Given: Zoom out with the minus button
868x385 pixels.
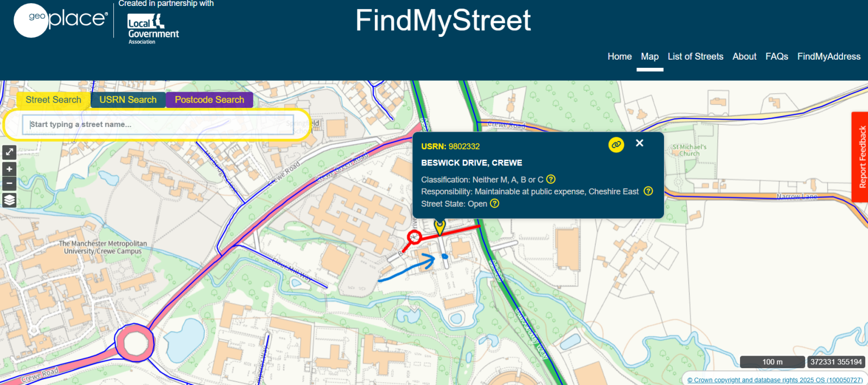Looking at the screenshot, I should (x=9, y=183).
